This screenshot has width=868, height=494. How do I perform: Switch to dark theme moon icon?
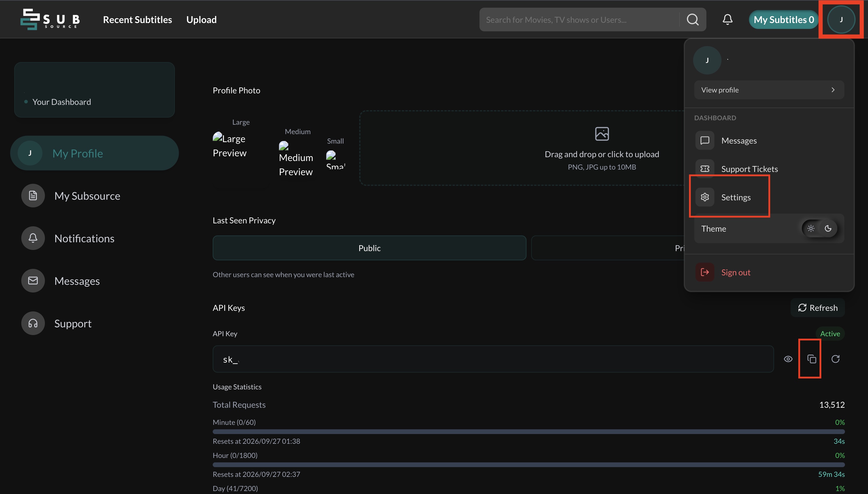pos(828,228)
